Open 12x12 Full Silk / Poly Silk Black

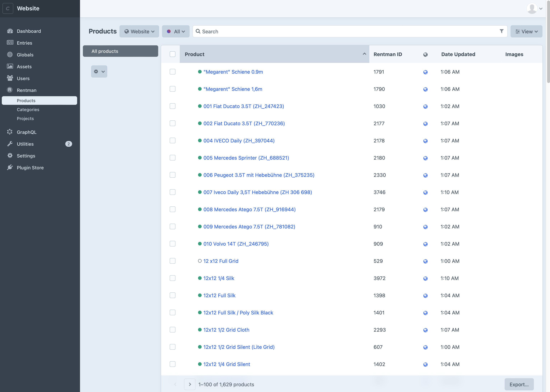point(238,313)
